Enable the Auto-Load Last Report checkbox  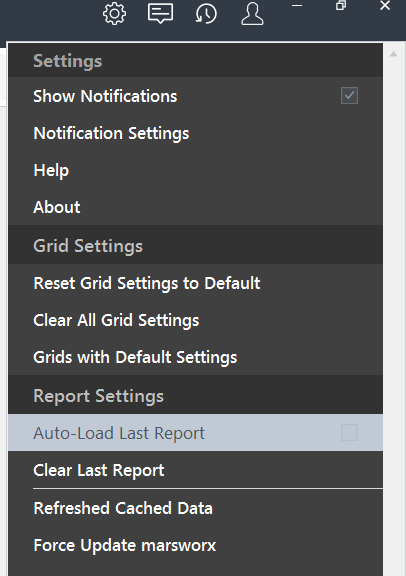(x=349, y=432)
